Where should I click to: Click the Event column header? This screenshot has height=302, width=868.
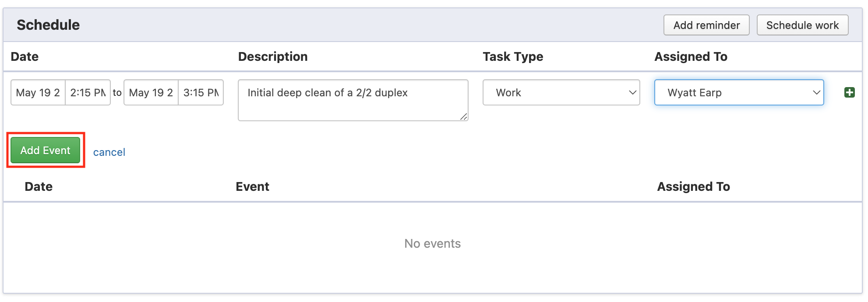point(252,186)
